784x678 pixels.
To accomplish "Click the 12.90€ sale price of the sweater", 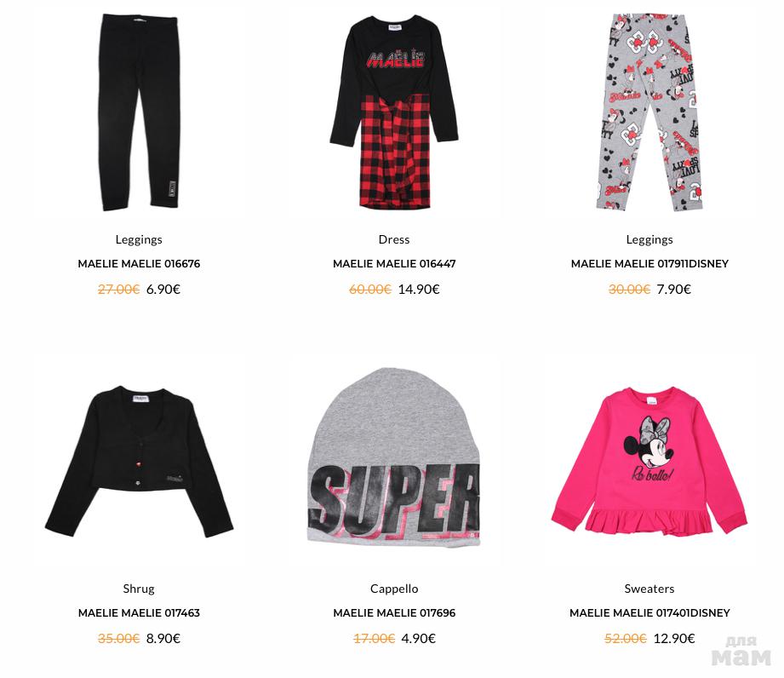I will click(674, 639).
